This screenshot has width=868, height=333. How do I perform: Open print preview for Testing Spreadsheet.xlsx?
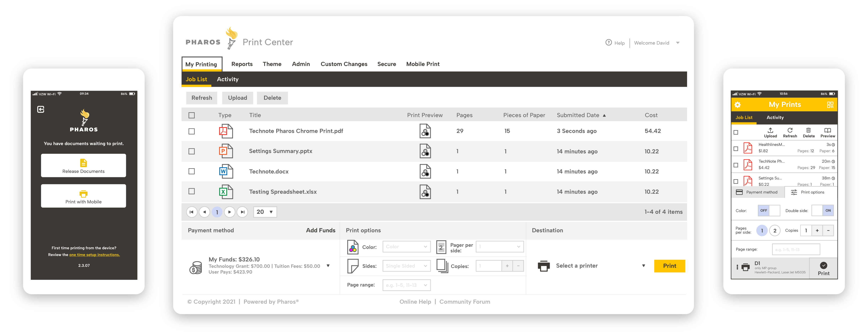click(425, 192)
